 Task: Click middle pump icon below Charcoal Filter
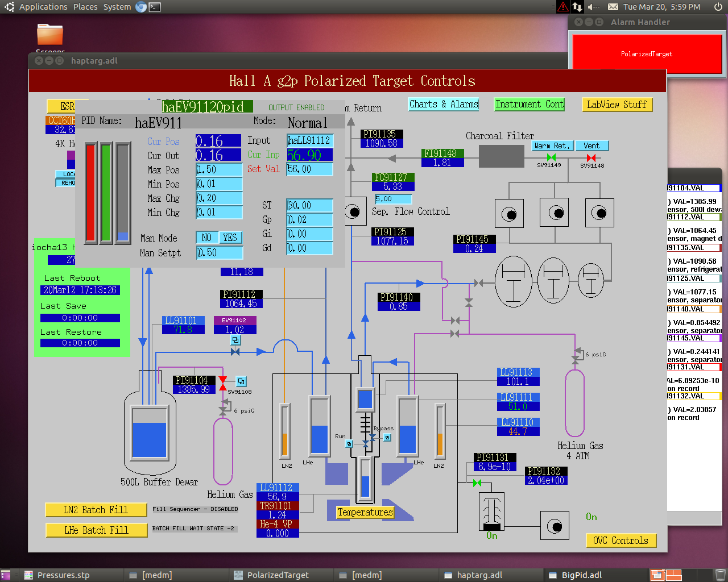[x=555, y=213]
